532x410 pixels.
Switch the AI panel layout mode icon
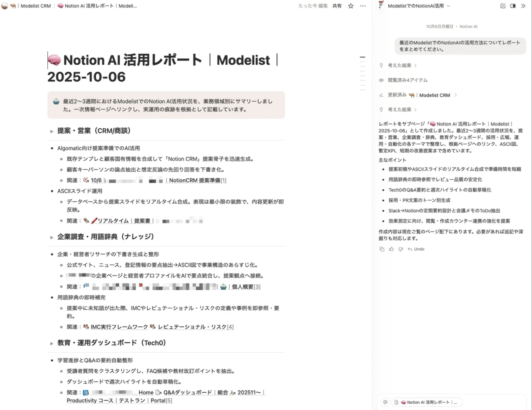pos(513,6)
